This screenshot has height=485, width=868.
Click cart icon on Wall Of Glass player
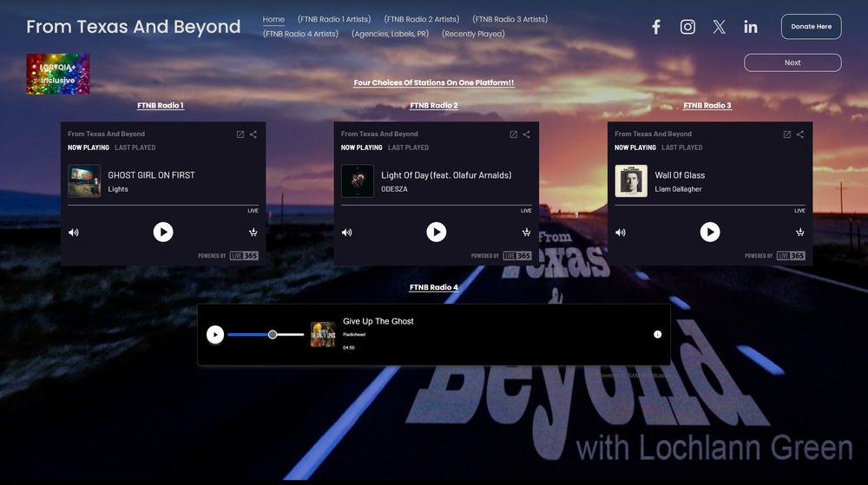coord(800,233)
